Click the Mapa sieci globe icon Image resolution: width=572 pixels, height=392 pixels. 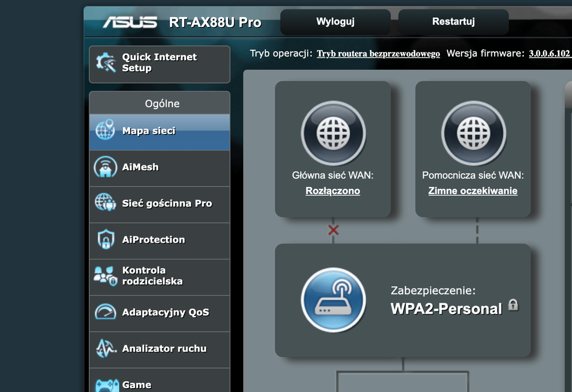[x=106, y=131]
